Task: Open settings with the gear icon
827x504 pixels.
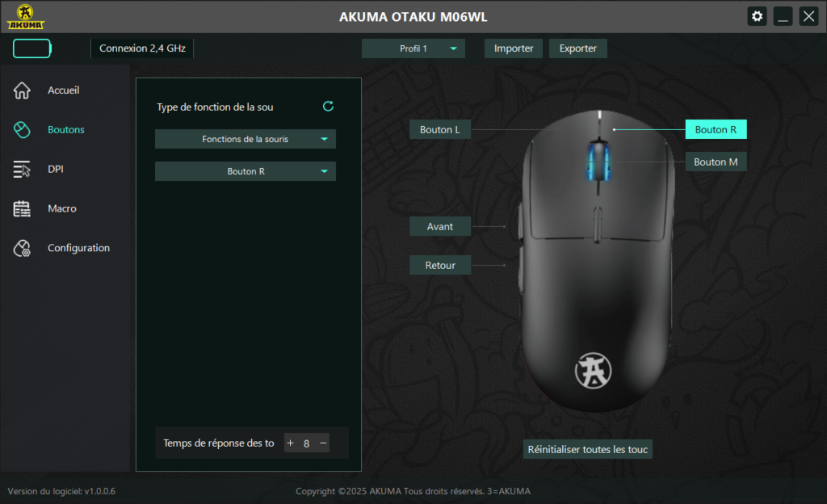Action: 757,16
